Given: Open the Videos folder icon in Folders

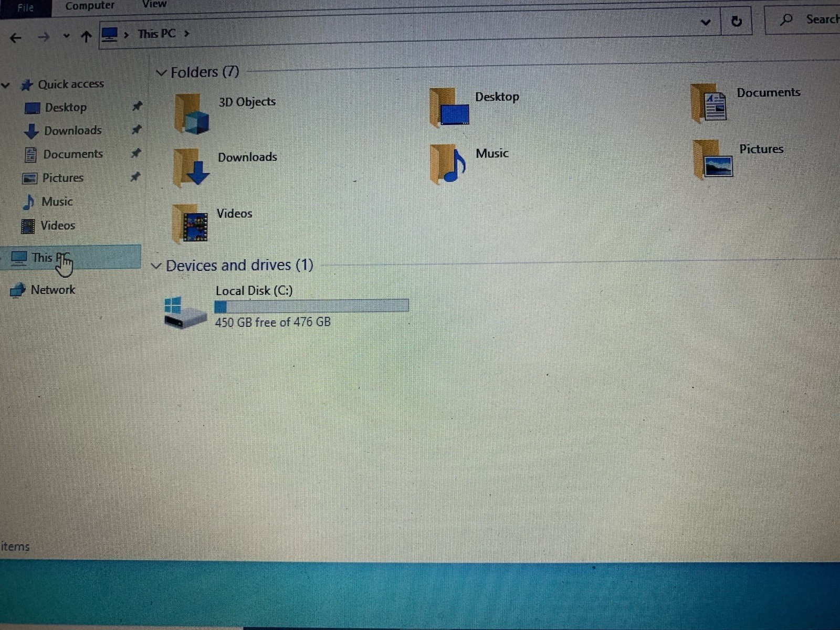Looking at the screenshot, I should [x=191, y=224].
